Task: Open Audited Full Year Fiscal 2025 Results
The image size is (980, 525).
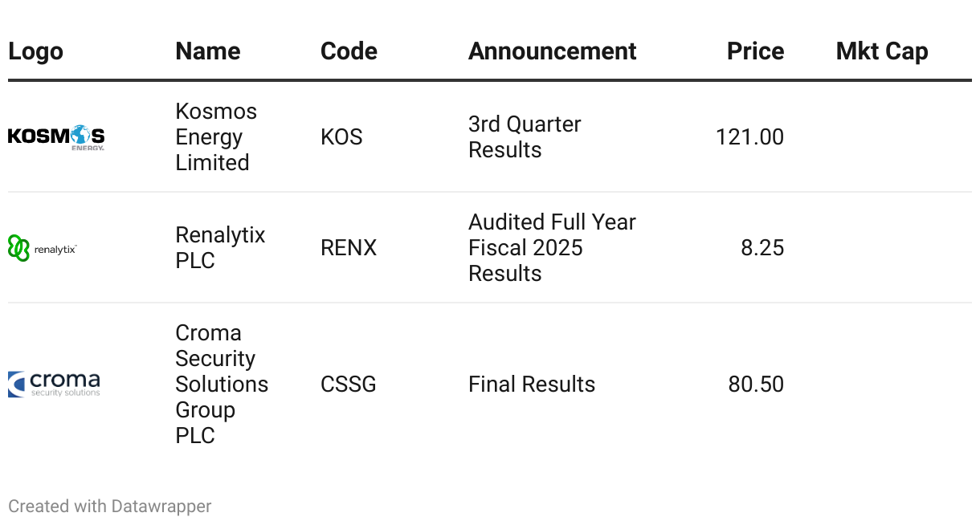Action: click(551, 248)
